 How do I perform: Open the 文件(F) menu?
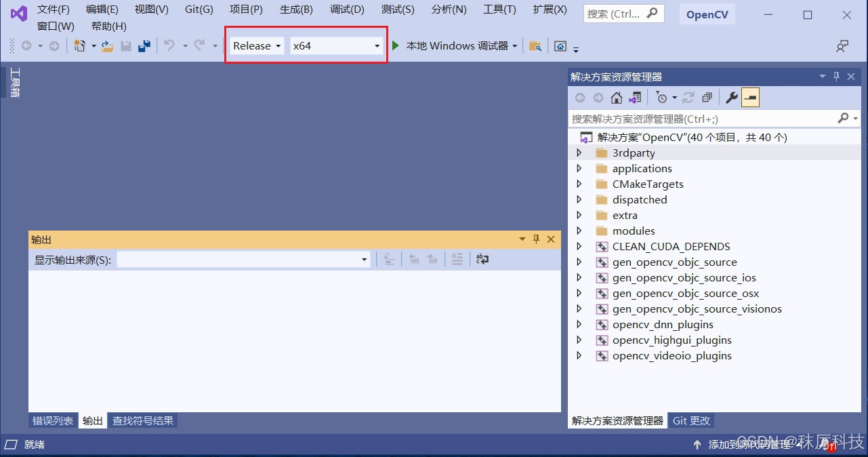pos(54,9)
